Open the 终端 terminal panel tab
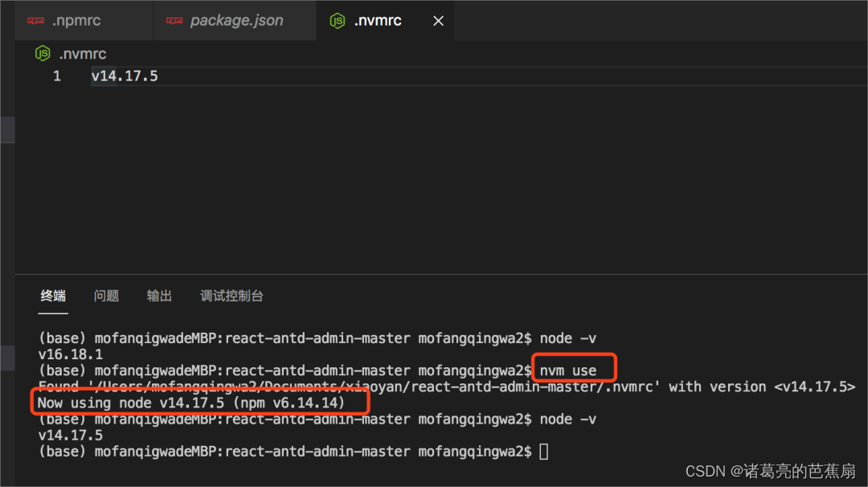 point(53,296)
